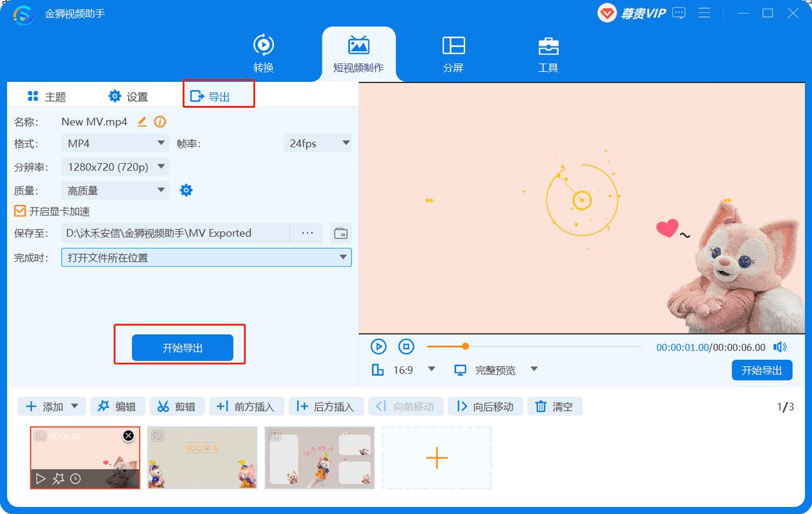Toggle the 开启显卡加速 checkbox
This screenshot has height=514, width=812.
pos(20,211)
